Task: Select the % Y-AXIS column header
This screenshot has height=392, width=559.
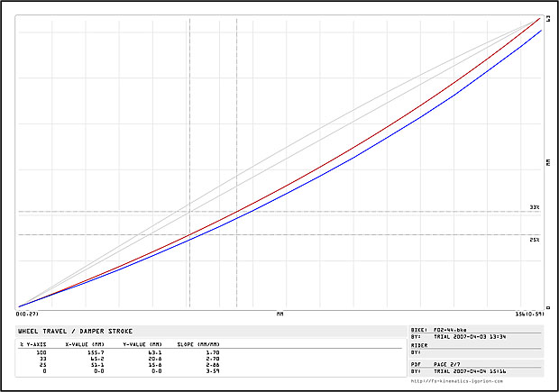Action: click(x=33, y=343)
